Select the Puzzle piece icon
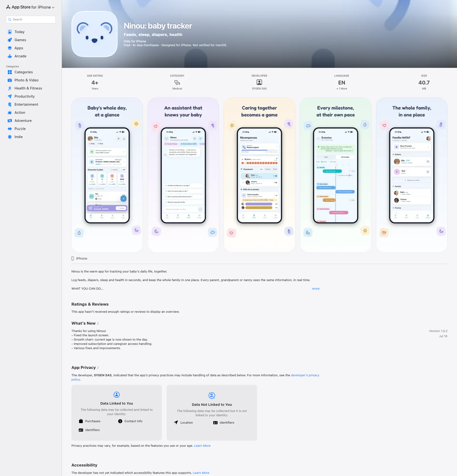This screenshot has height=476, width=457. [10, 129]
